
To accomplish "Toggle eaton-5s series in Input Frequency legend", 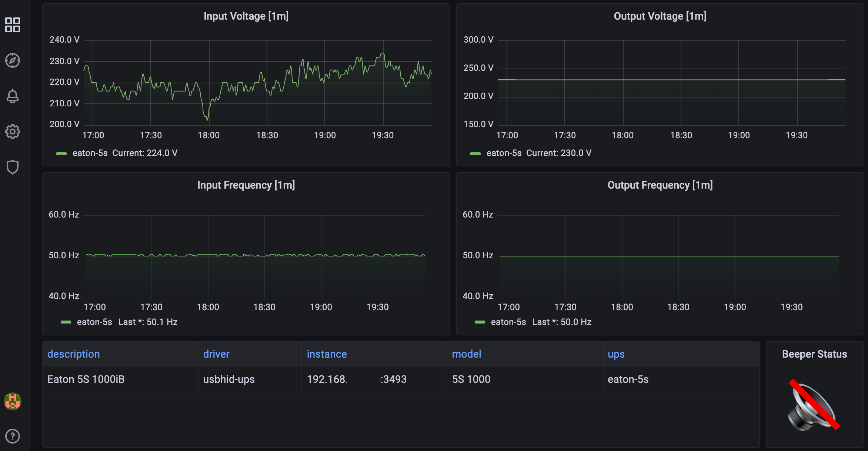I will (94, 322).
